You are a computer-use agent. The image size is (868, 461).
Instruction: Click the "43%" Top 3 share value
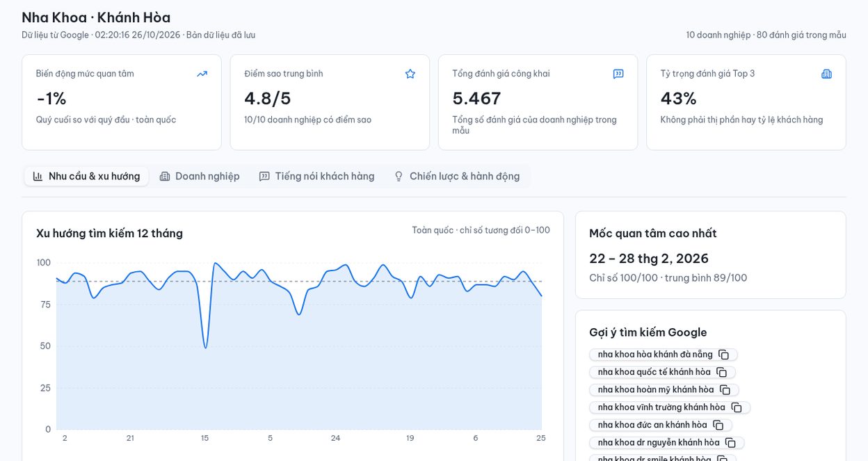tap(679, 99)
